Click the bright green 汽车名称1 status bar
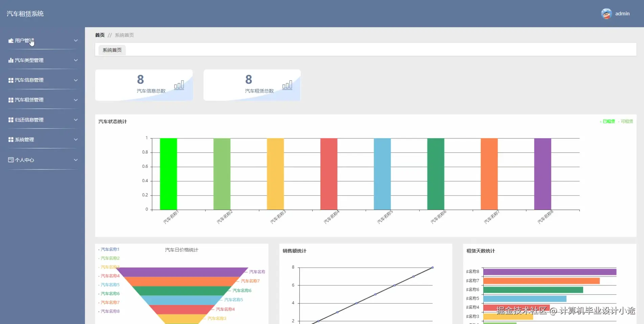The image size is (644, 324). coord(169,174)
